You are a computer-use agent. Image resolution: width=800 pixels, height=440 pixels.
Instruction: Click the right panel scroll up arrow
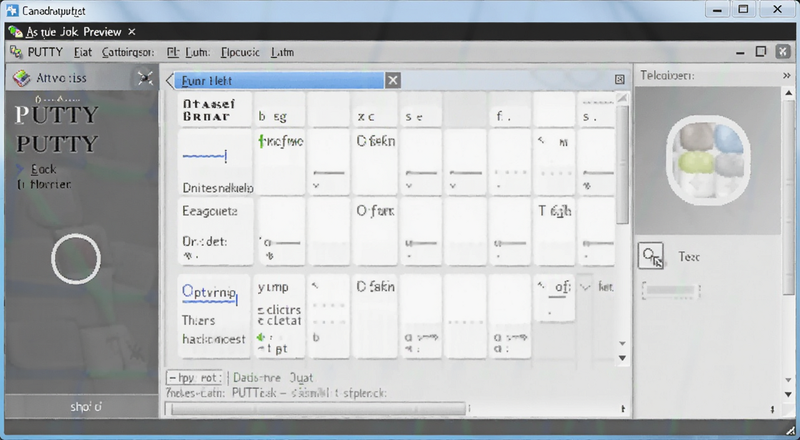point(789,93)
